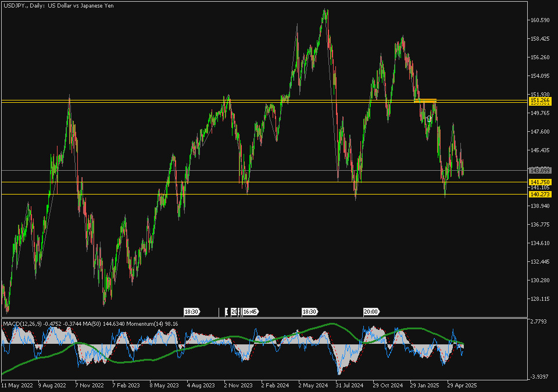Click the 16:45 event marker
The image size is (558, 392).
click(251, 312)
